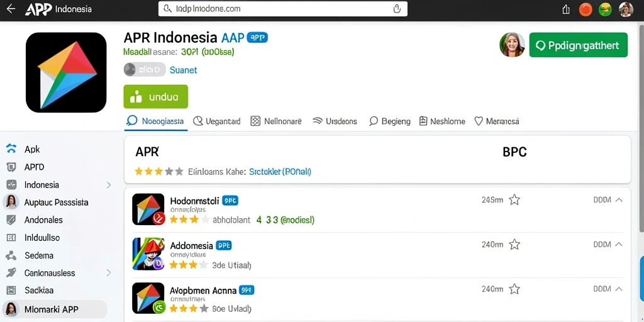Click the Inlduullso sidebar icon
Image resolution: width=644 pixels, height=322 pixels.
11,237
